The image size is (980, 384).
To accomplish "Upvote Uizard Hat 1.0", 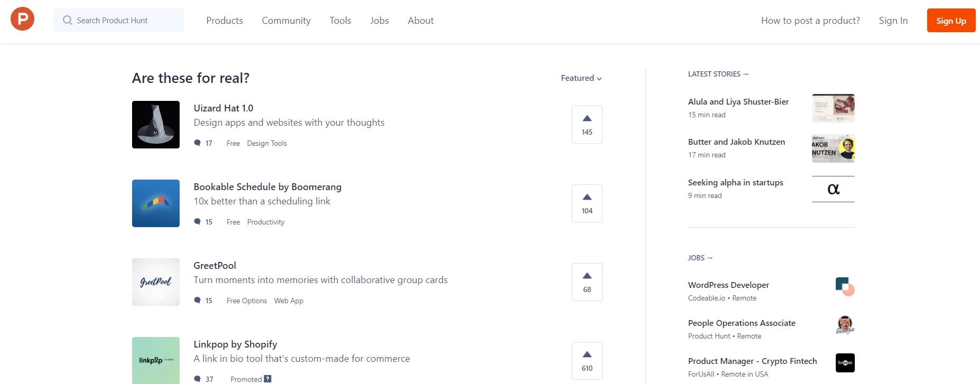I will [586, 124].
